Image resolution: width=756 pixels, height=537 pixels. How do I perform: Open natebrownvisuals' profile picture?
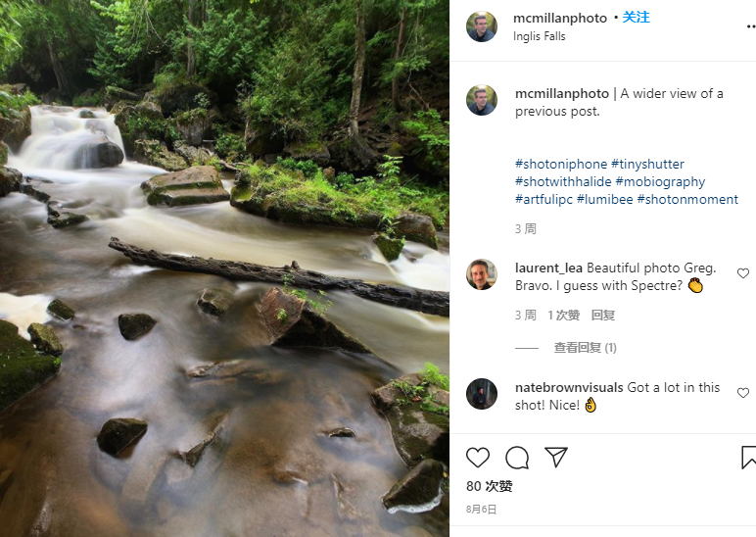(x=482, y=393)
